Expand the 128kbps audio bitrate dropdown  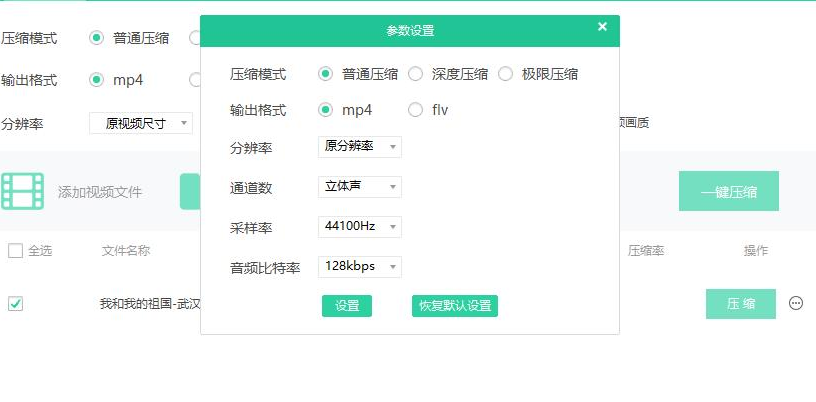(x=360, y=267)
